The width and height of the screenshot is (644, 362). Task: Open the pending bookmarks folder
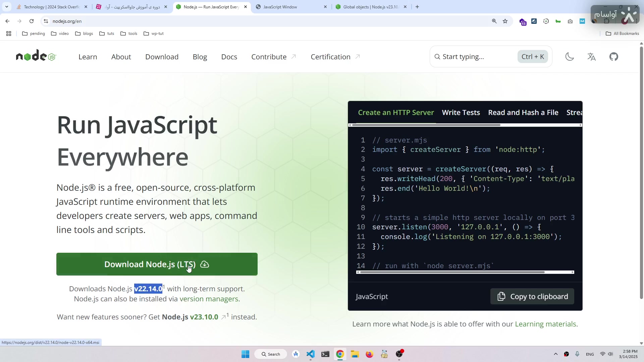point(34,34)
